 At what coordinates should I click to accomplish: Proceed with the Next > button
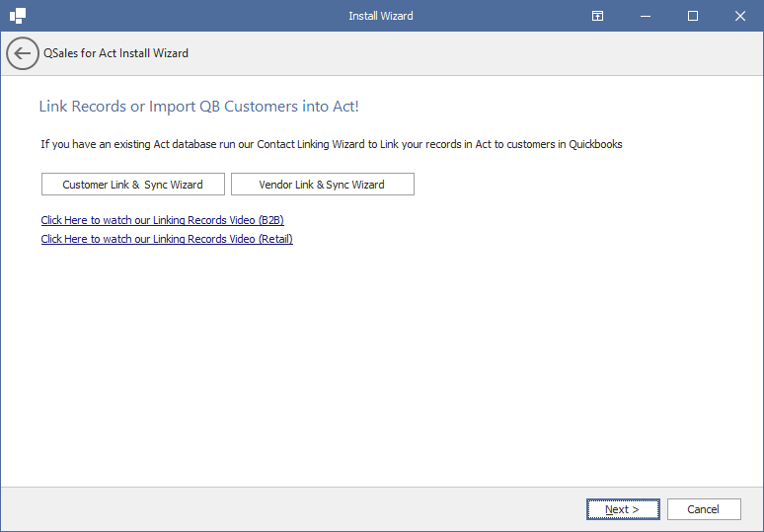tap(623, 509)
